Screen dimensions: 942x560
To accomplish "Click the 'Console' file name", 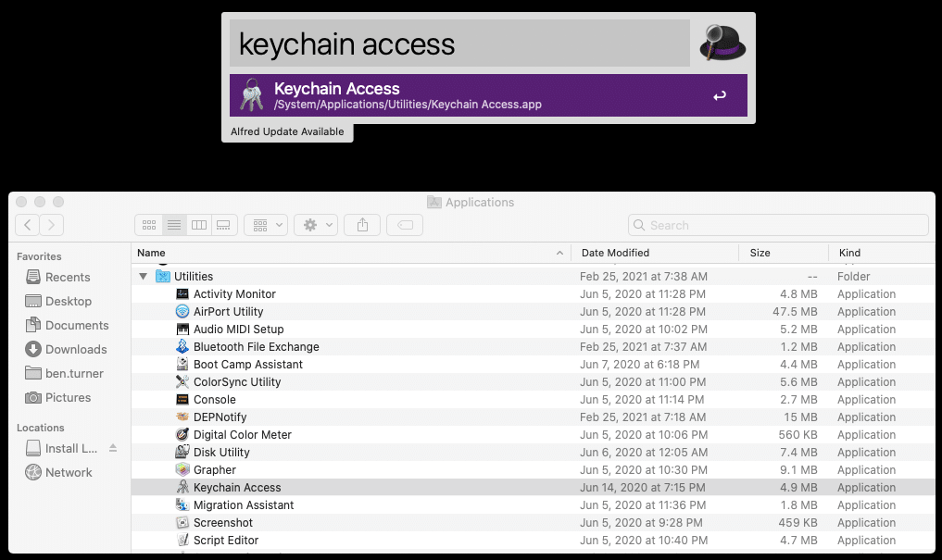I will click(215, 400).
